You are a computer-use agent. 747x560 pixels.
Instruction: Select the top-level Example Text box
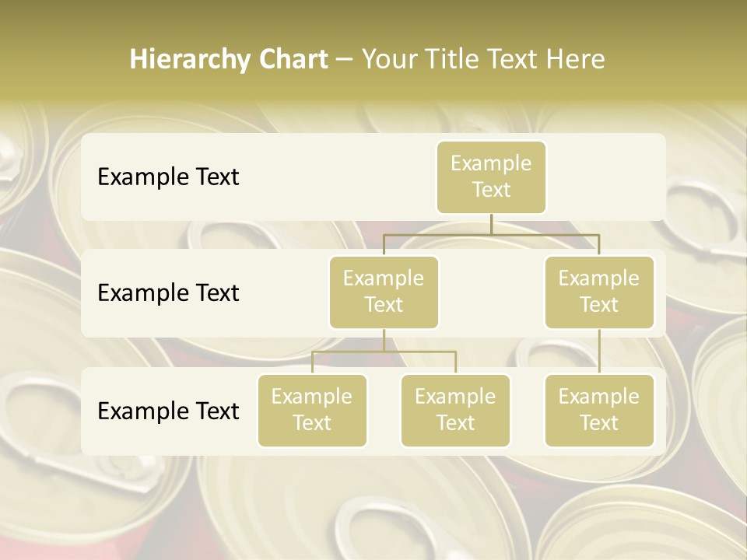coord(491,177)
